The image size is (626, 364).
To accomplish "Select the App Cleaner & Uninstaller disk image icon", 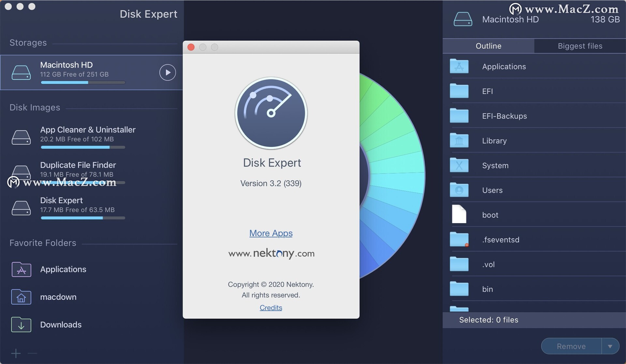I will coord(21,137).
